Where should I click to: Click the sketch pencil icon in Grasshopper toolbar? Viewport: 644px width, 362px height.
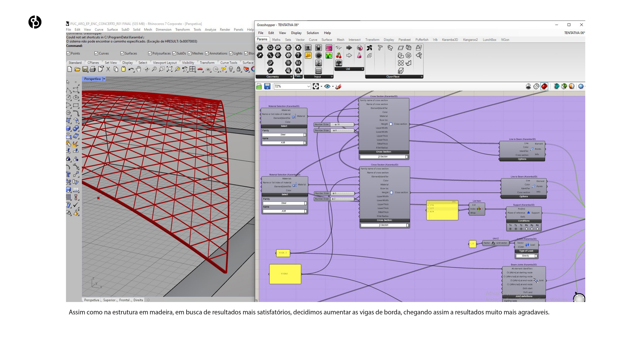(x=338, y=86)
